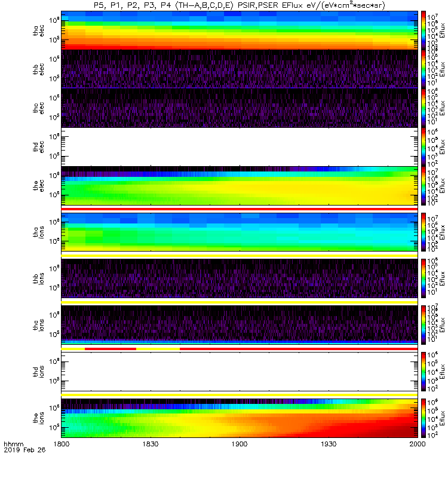Click the the ions Eflux color bar
Screen dimensions: 448x478
pos(424,418)
